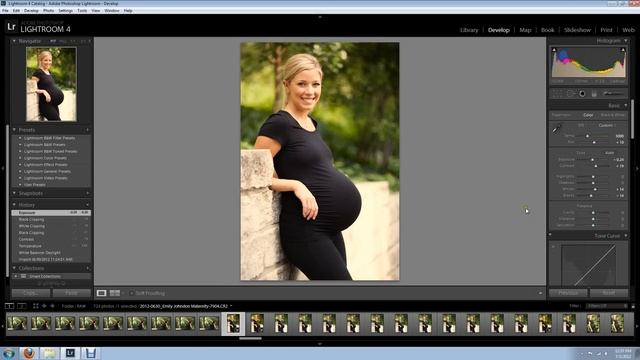The height and width of the screenshot is (360, 640).
Task: Collapse the Histogram panel
Action: pos(625,41)
